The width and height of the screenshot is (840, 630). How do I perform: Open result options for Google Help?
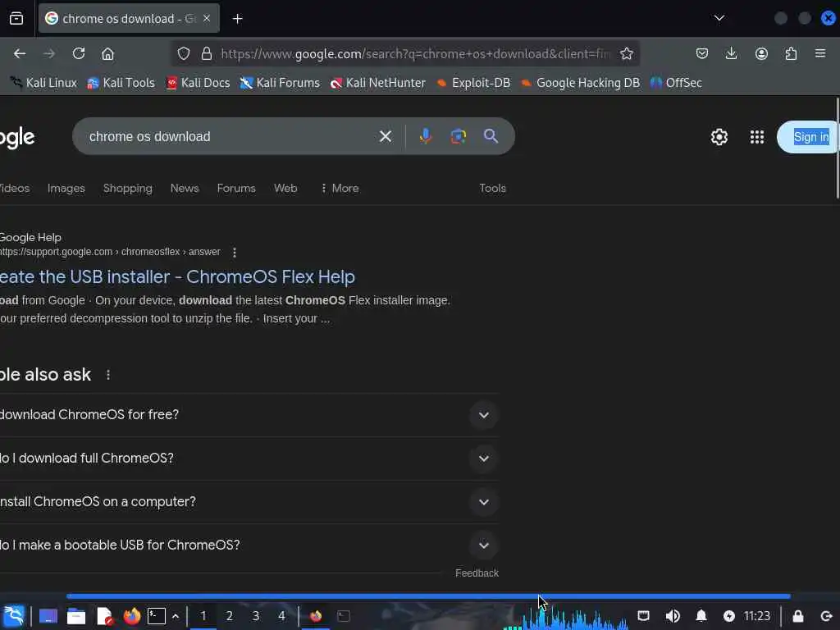[234, 253]
